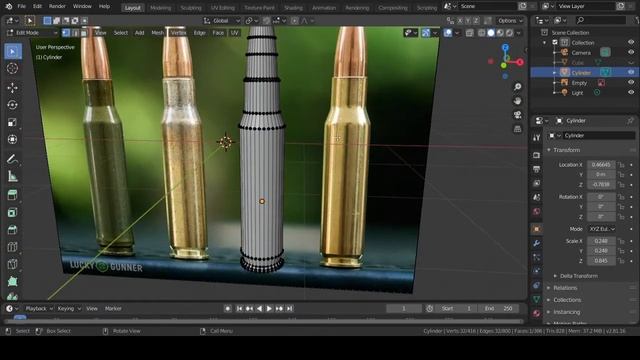Open Modifier properties wrench tab
This screenshot has width=640, height=360.
537,243
